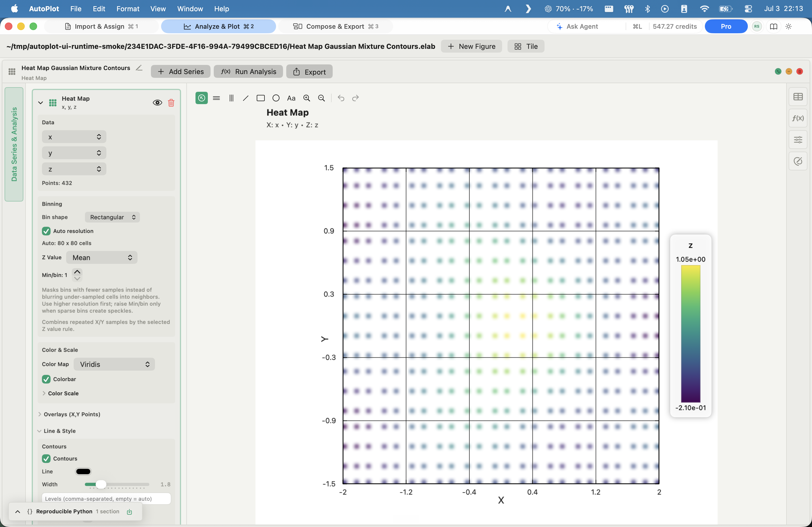The height and width of the screenshot is (527, 812).
Task: Click the contour Levels input field
Action: [x=106, y=499]
